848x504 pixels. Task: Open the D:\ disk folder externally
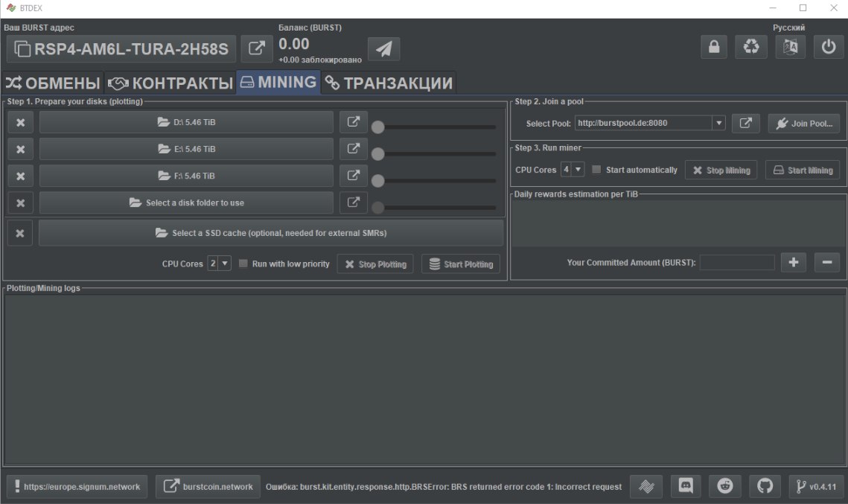tap(353, 122)
